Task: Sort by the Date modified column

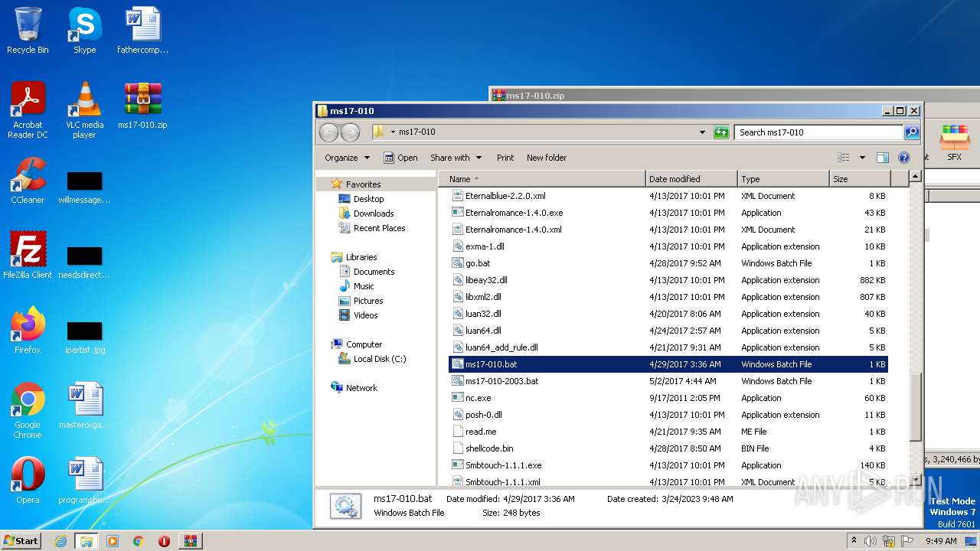Action: click(x=692, y=179)
